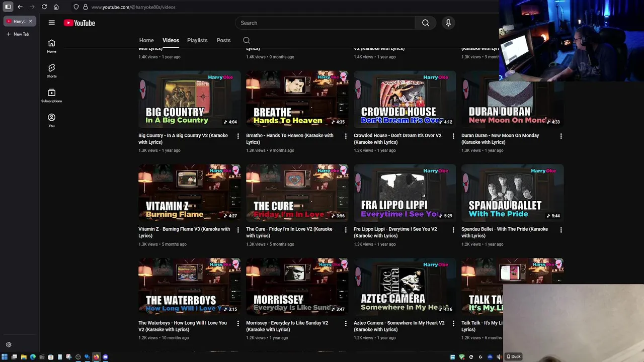Open Big Country In A Big Country title

(x=183, y=139)
